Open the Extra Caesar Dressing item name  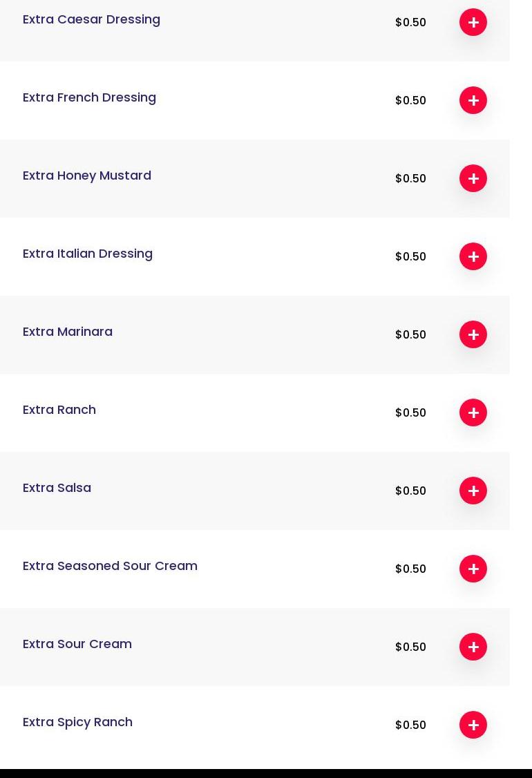pos(91,19)
